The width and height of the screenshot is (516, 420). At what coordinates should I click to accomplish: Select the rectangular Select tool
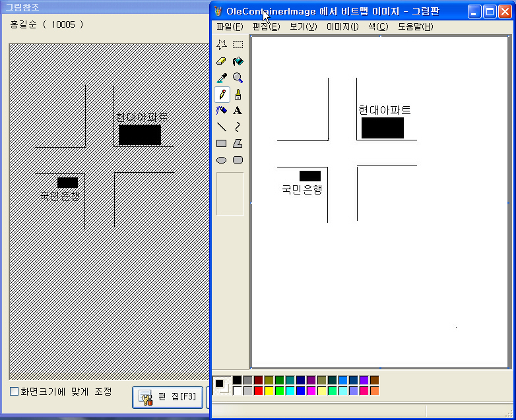tap(238, 44)
